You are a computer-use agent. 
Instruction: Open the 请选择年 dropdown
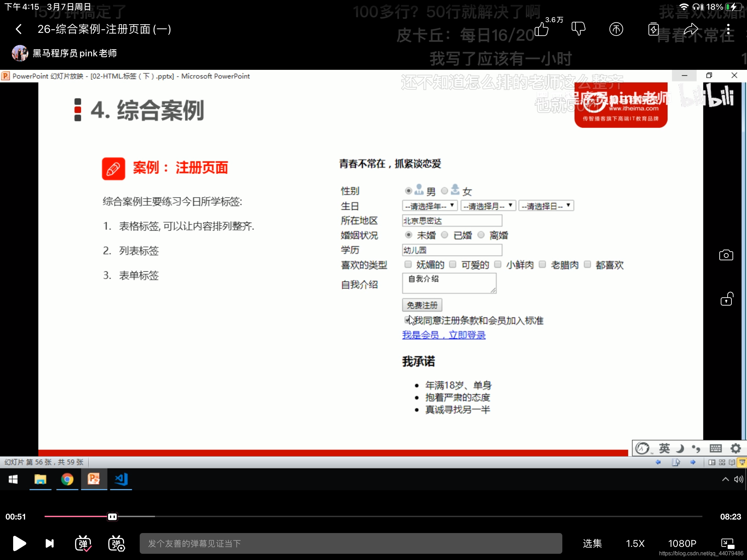(430, 206)
